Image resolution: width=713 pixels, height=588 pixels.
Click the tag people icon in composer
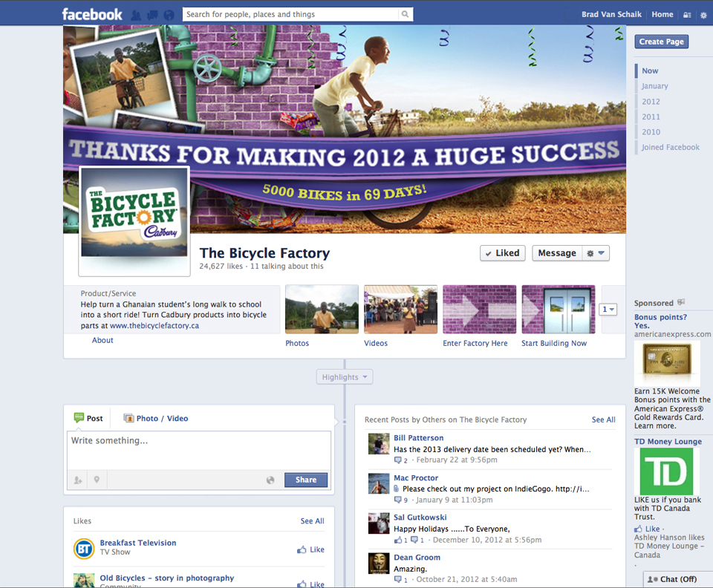(78, 480)
